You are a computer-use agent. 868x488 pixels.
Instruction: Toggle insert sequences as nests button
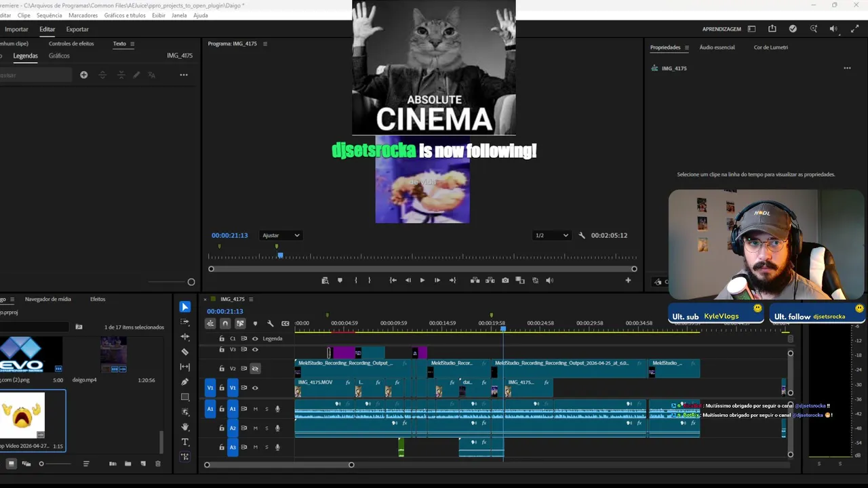point(210,323)
